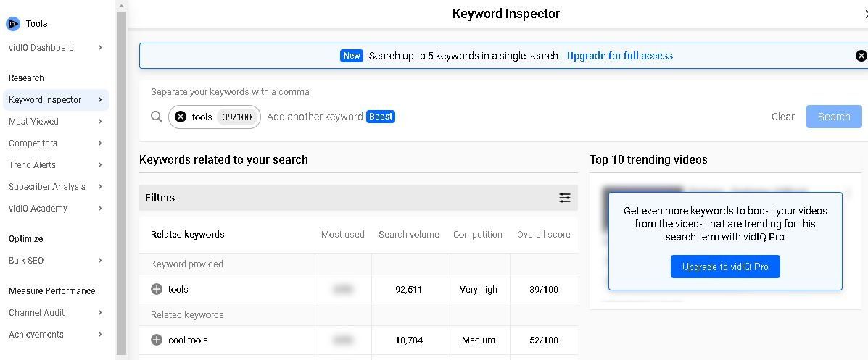868x360 pixels.
Task: Click Upgrade to vidIQ Pro button
Action: (x=725, y=267)
